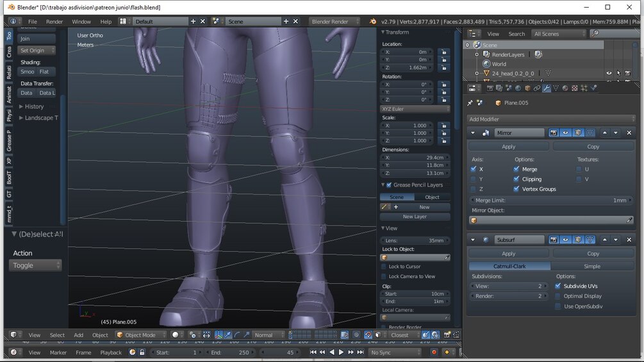
Task: Remove the Mirror modifier with X
Action: (x=629, y=133)
